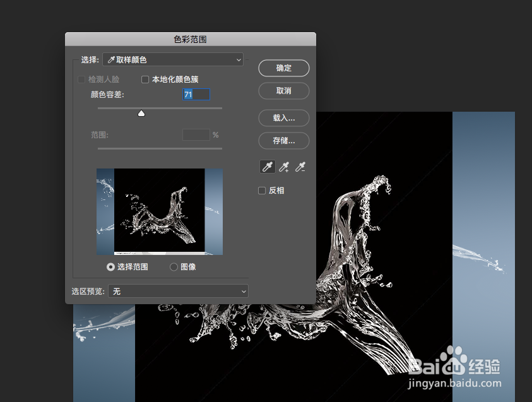
Task: Select the sample color eyedropper tool
Action: click(267, 166)
